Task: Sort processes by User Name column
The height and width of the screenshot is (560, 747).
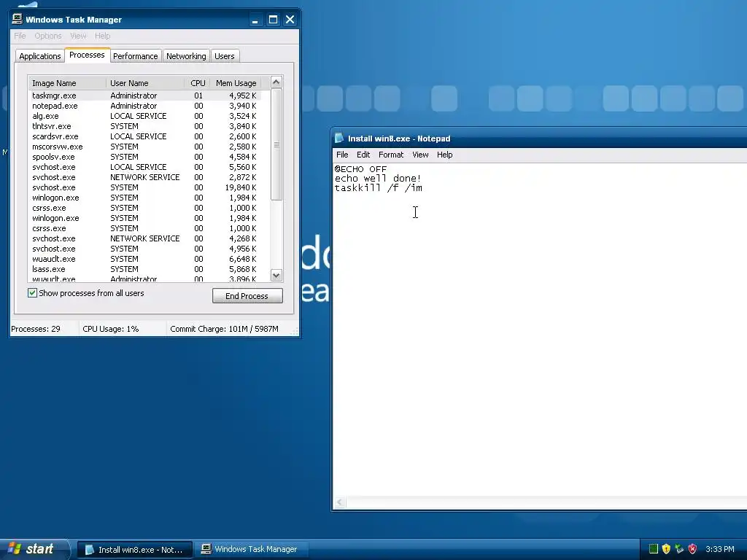Action: [x=145, y=83]
